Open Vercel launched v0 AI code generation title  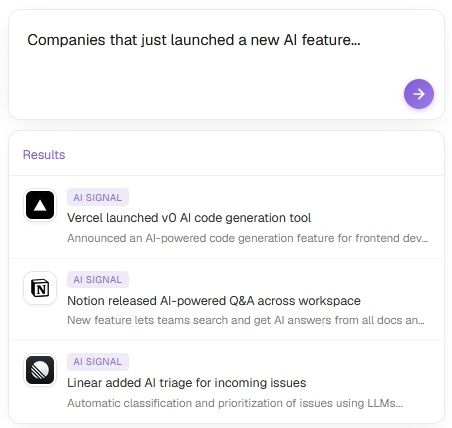189,218
